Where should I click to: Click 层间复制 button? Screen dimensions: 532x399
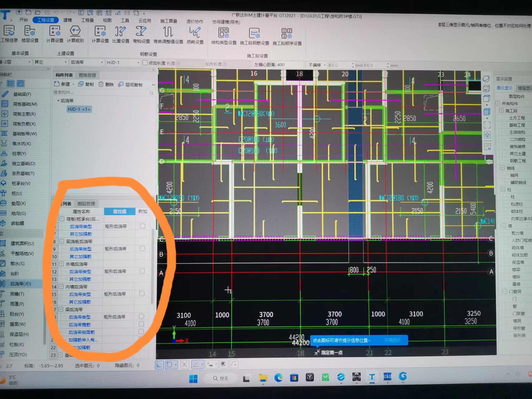click(x=130, y=85)
